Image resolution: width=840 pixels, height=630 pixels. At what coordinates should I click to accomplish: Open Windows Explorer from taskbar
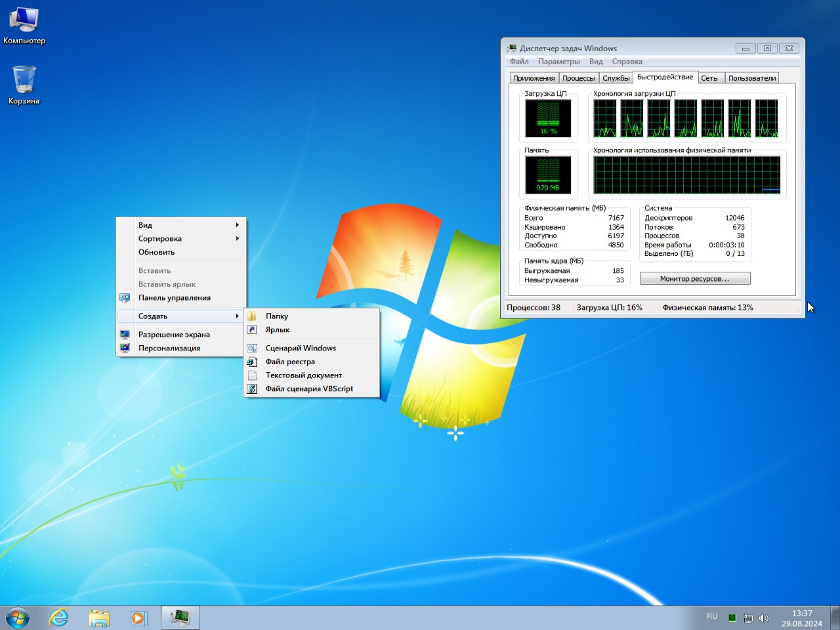click(x=99, y=618)
